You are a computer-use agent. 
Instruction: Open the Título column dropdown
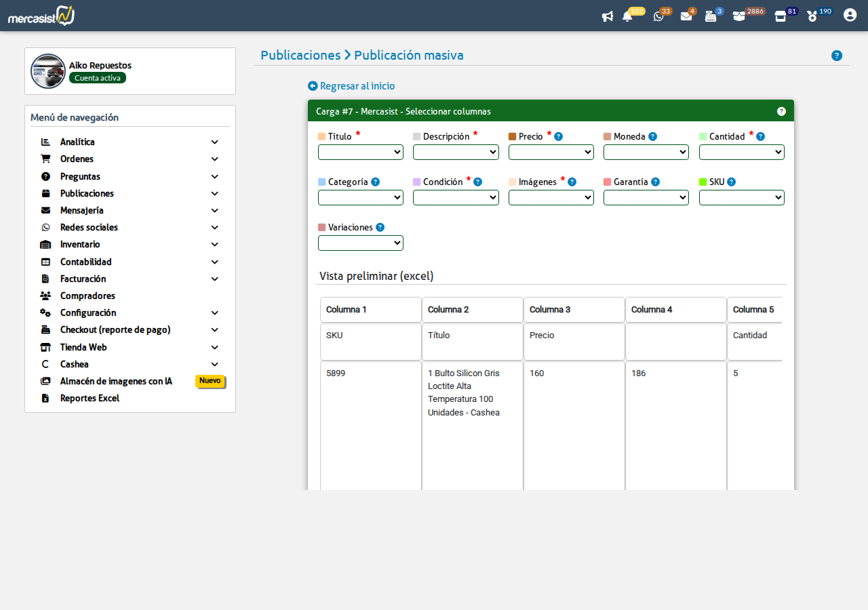(x=361, y=152)
